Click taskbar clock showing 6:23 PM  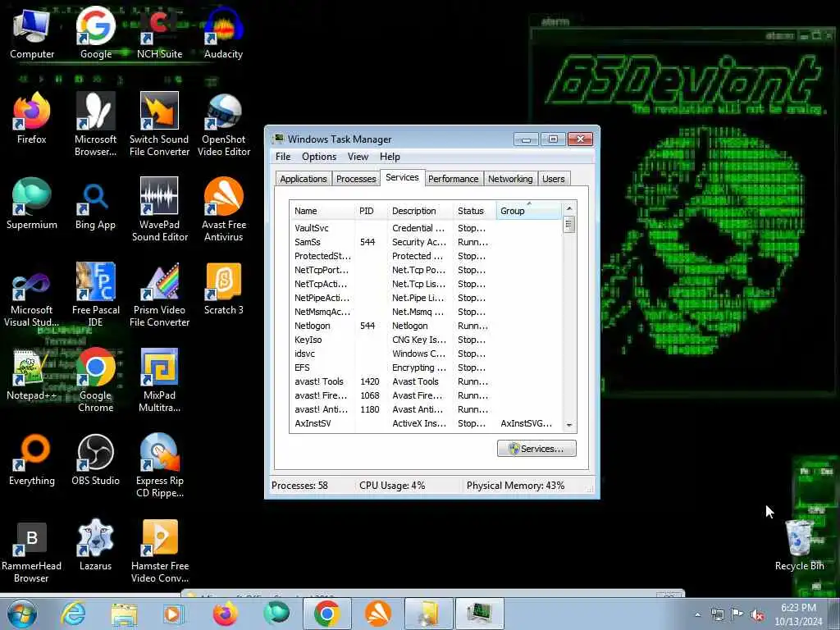coord(798,614)
